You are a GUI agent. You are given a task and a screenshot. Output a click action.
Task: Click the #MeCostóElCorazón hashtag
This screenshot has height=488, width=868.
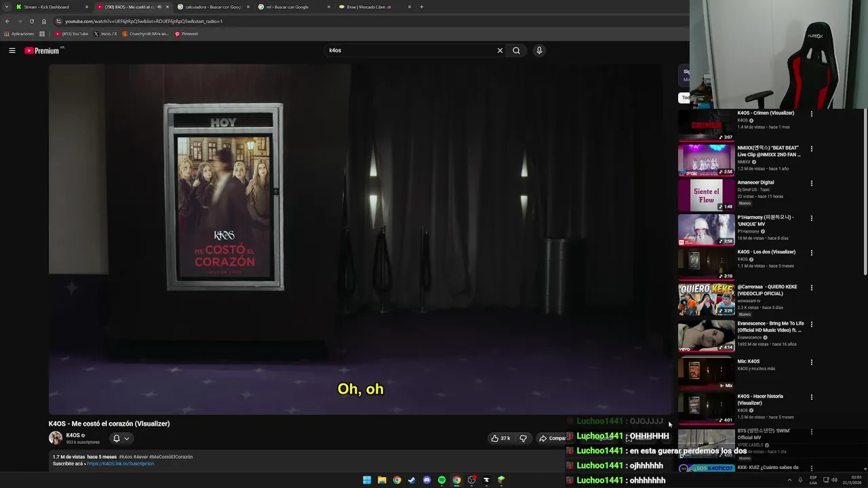(171, 457)
